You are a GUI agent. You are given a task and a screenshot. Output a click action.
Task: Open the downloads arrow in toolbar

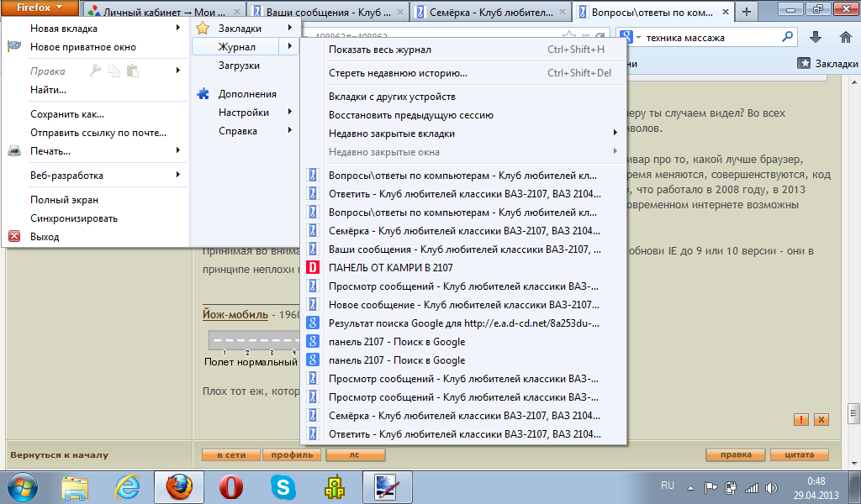coord(816,37)
